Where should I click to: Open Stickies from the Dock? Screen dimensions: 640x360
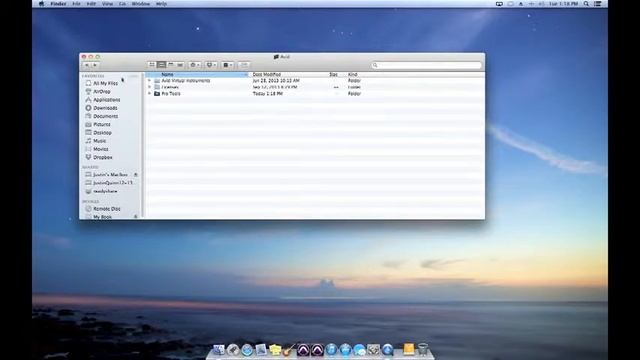[x=275, y=350]
